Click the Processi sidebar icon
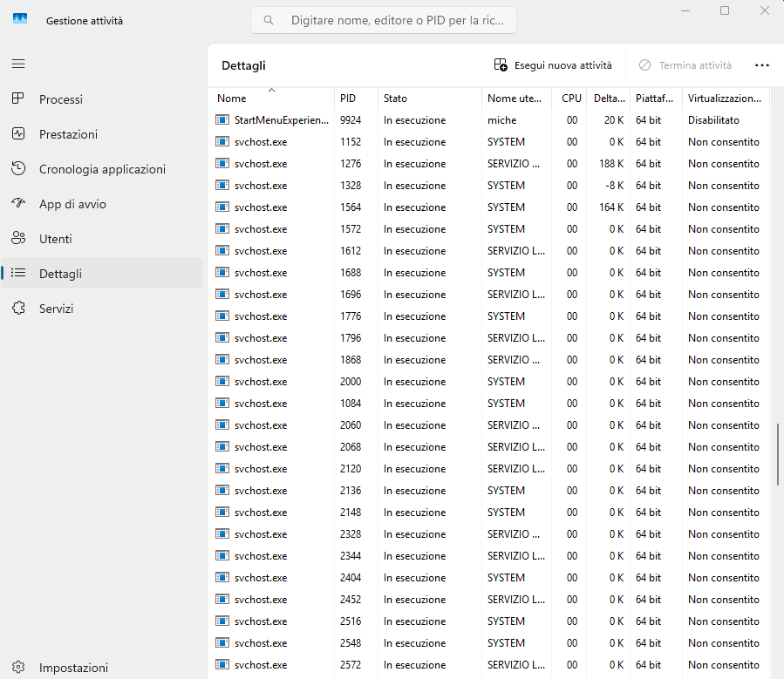 pyautogui.click(x=18, y=98)
